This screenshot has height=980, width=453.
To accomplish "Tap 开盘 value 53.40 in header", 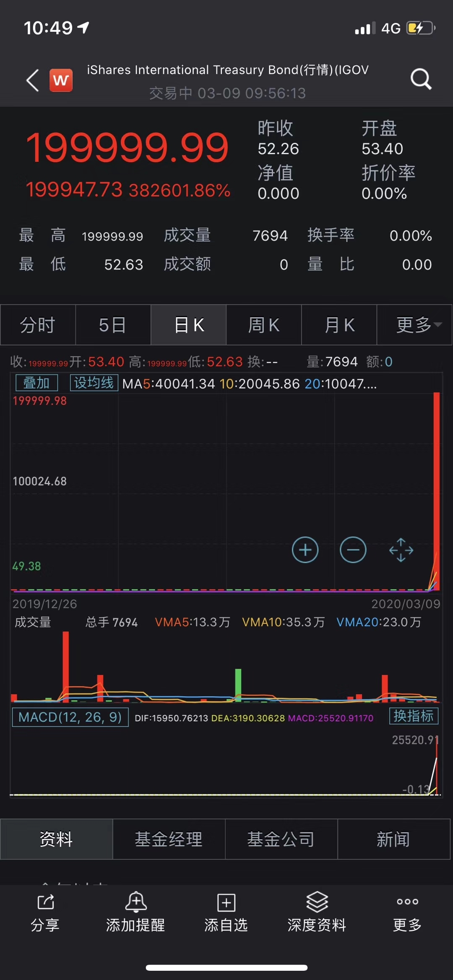I will 382,149.
